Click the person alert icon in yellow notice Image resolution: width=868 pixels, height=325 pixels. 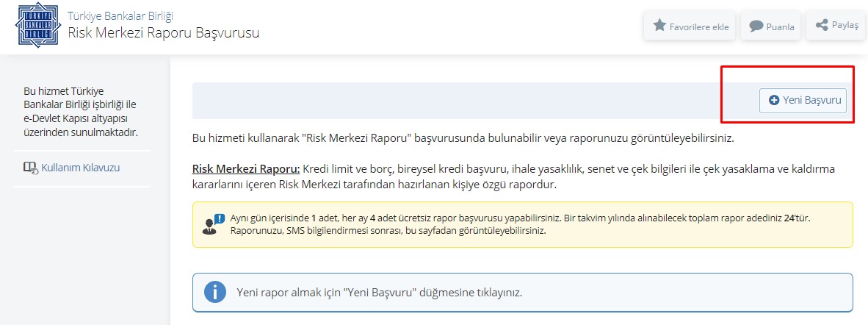(x=213, y=224)
